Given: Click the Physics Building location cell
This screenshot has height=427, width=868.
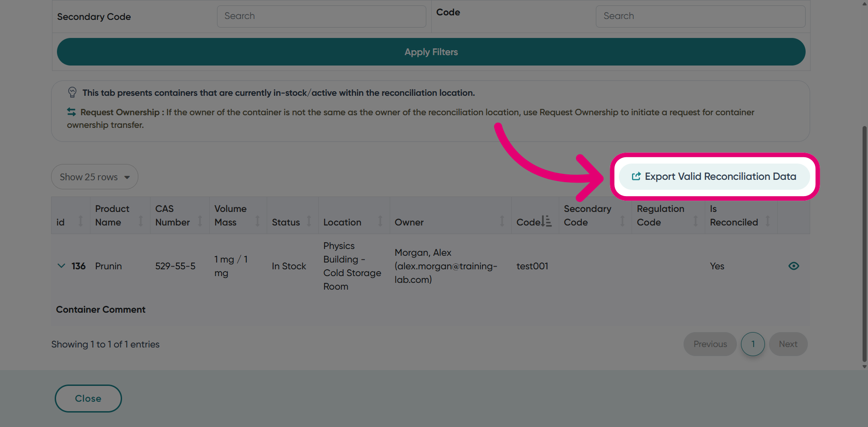Looking at the screenshot, I should 352,266.
